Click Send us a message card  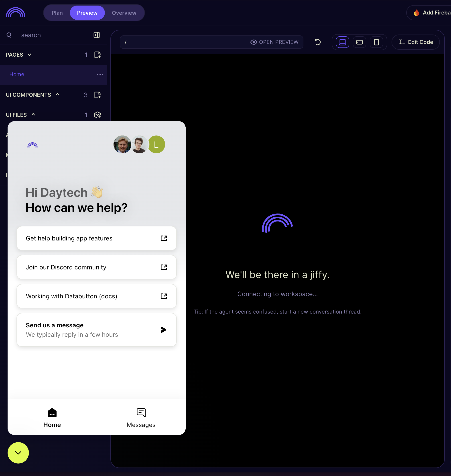coord(96,330)
